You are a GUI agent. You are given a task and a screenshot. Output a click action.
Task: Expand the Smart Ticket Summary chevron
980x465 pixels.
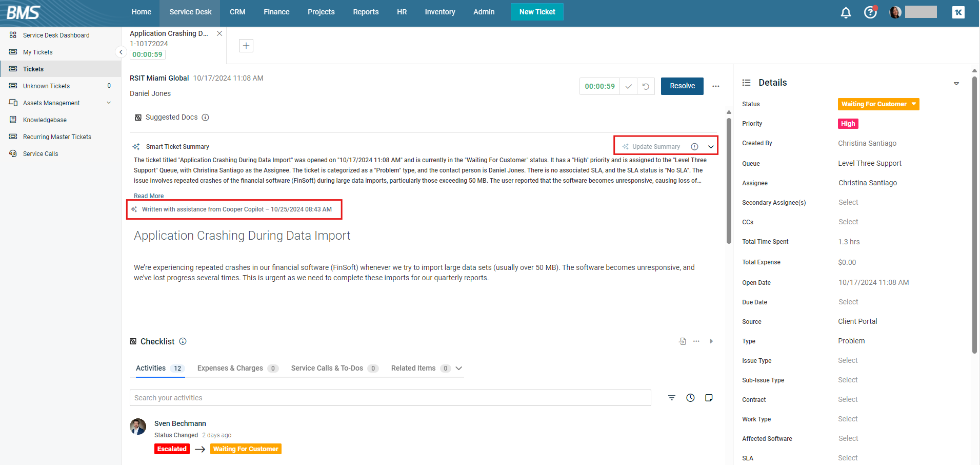pos(711,147)
